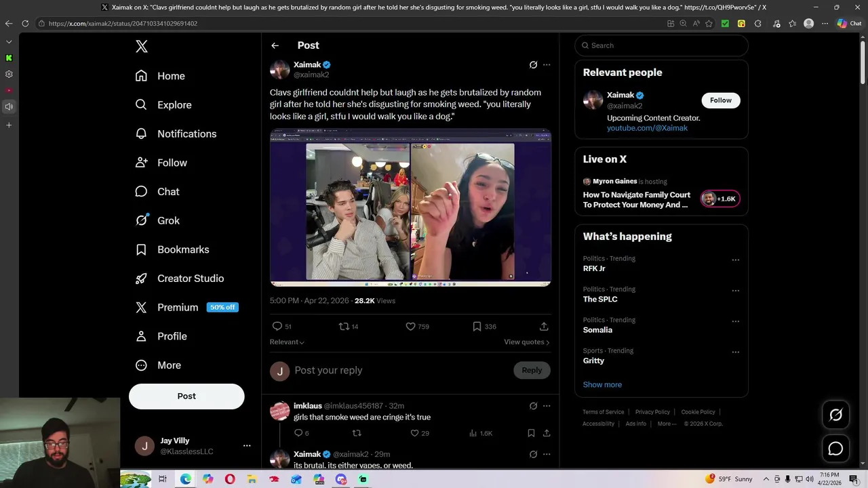This screenshot has width=868, height=488.
Task: Show hidden system tray icons
Action: click(x=766, y=479)
